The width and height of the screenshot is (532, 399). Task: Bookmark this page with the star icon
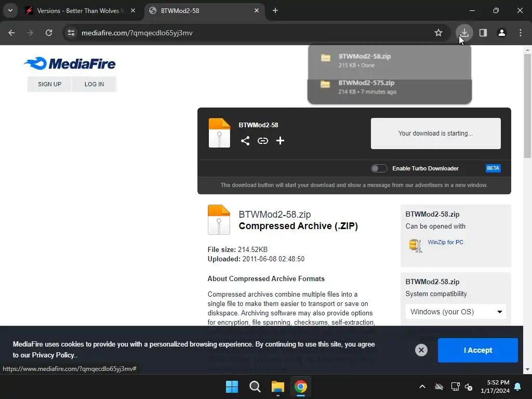pyautogui.click(x=438, y=33)
